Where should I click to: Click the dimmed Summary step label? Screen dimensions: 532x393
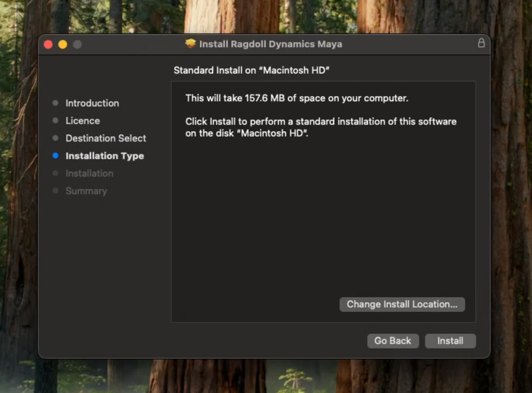tap(86, 191)
